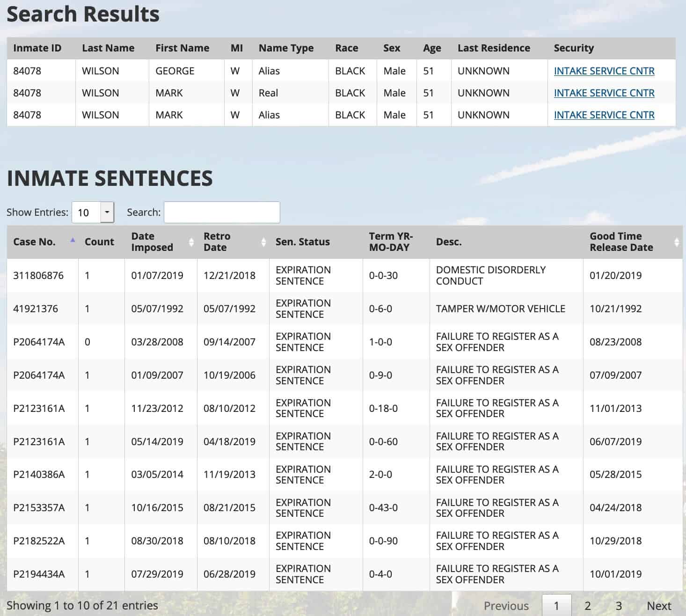The image size is (686, 616).
Task: Select current page 1 button
Action: pyautogui.click(x=556, y=606)
